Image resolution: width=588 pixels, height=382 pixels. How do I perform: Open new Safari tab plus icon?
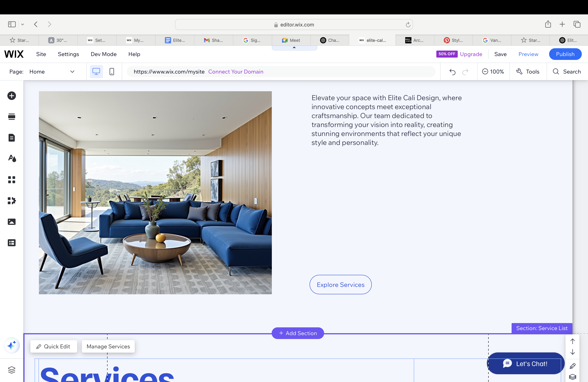click(x=562, y=24)
